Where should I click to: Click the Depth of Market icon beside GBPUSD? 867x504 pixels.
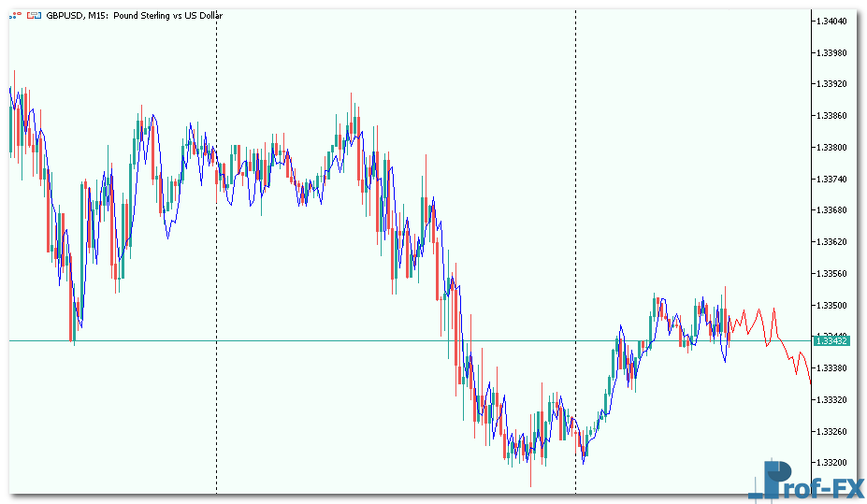pos(34,16)
